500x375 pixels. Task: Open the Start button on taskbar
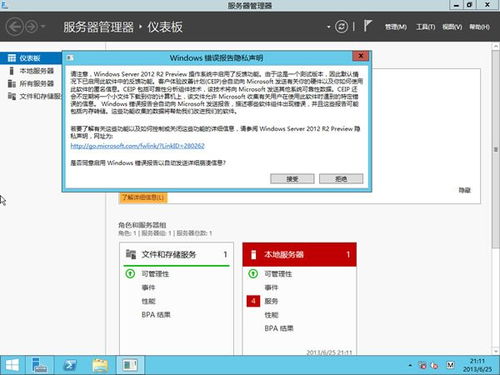[x=12, y=366]
